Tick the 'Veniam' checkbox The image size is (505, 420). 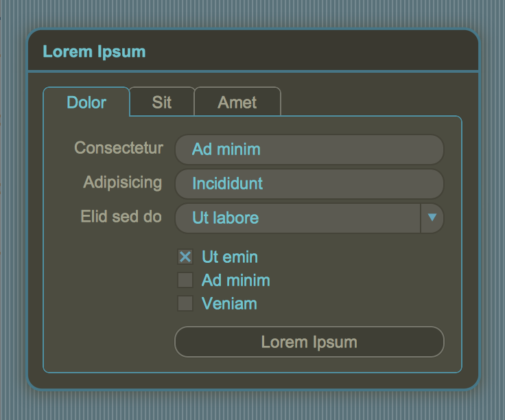[x=185, y=303]
